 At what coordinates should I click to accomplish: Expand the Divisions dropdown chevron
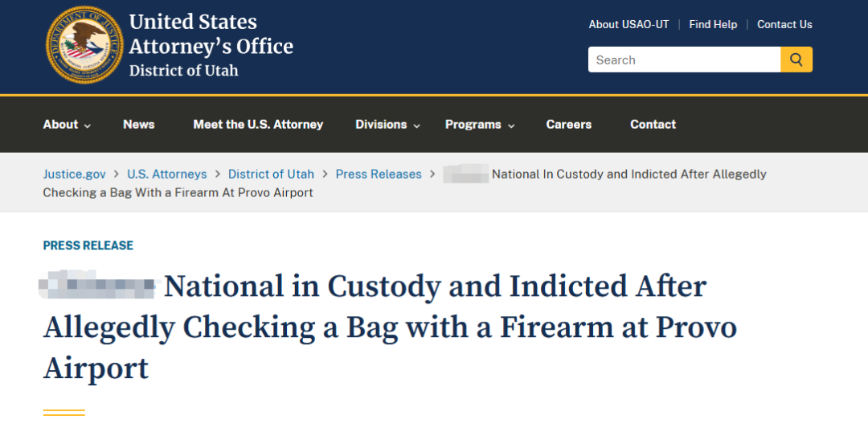tap(417, 125)
